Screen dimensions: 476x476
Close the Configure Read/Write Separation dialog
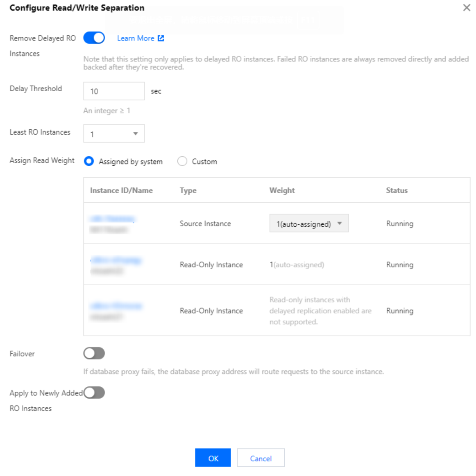[466, 8]
